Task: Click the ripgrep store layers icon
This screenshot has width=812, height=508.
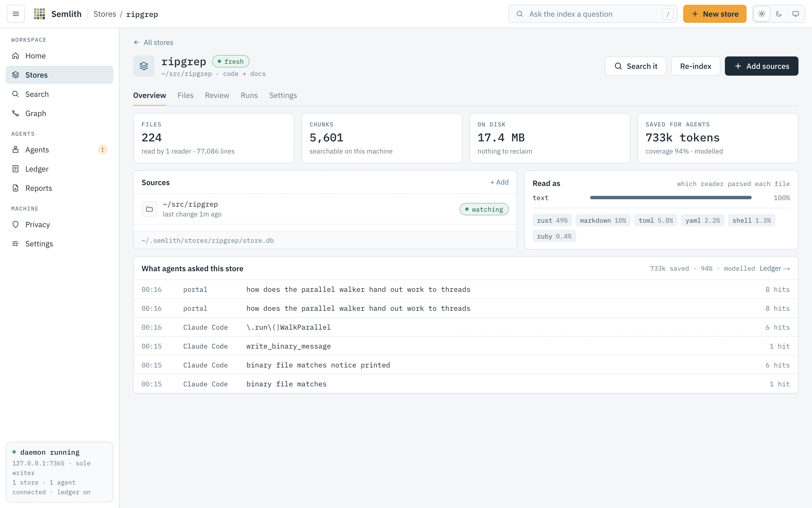Action: [x=144, y=66]
